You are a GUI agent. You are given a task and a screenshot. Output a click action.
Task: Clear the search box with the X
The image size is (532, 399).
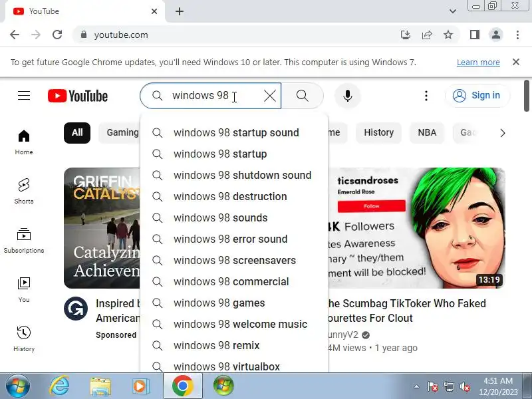click(x=270, y=96)
